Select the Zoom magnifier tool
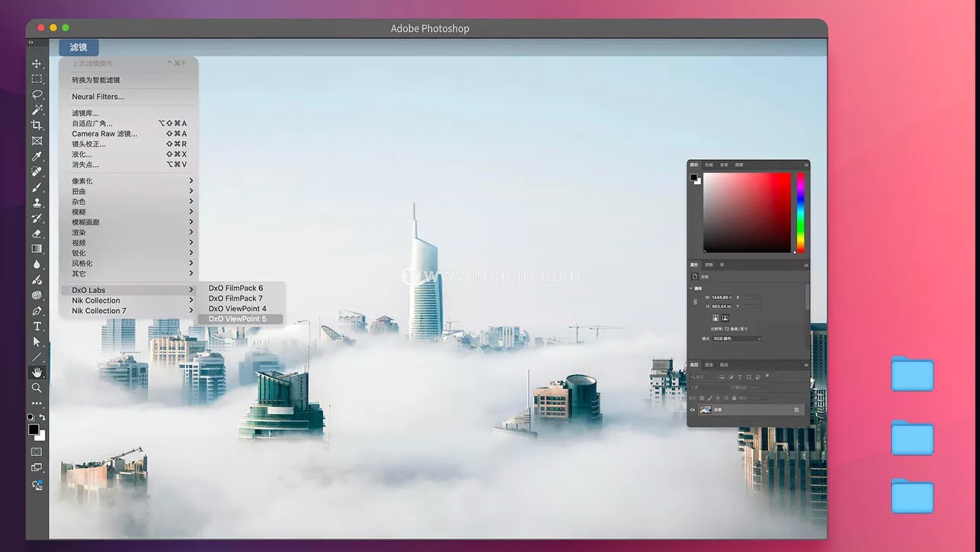This screenshot has width=980, height=552. (37, 388)
